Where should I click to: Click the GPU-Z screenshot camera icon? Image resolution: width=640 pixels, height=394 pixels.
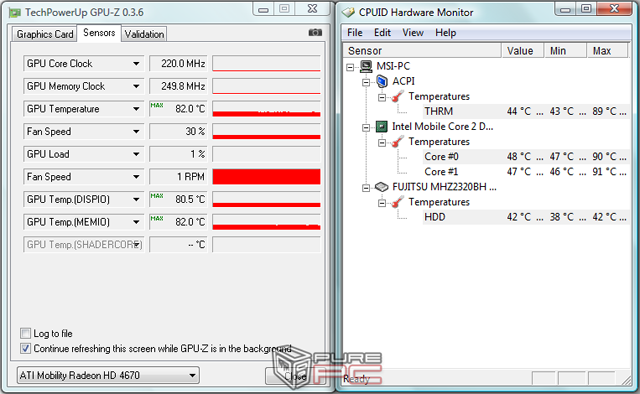[315, 32]
